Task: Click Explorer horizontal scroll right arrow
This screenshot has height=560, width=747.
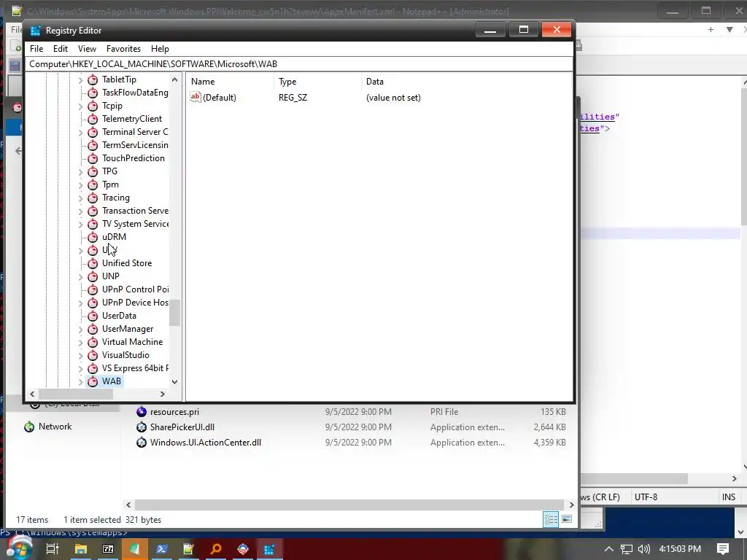Action: point(571,505)
